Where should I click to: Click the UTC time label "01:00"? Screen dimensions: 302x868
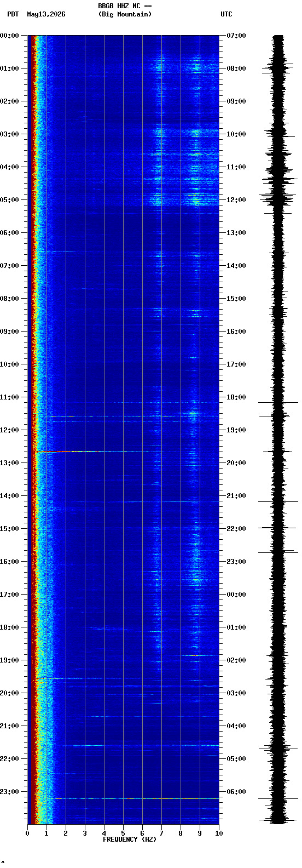coord(236,627)
